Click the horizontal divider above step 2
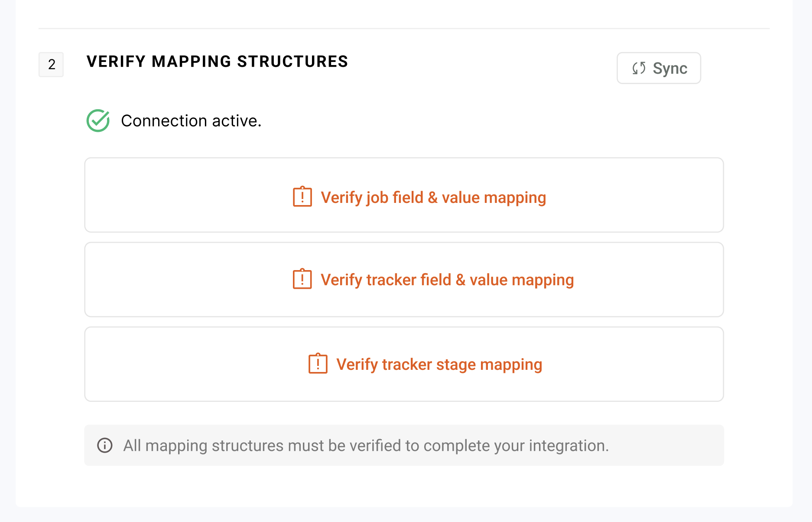This screenshot has height=522, width=812. pos(404,29)
